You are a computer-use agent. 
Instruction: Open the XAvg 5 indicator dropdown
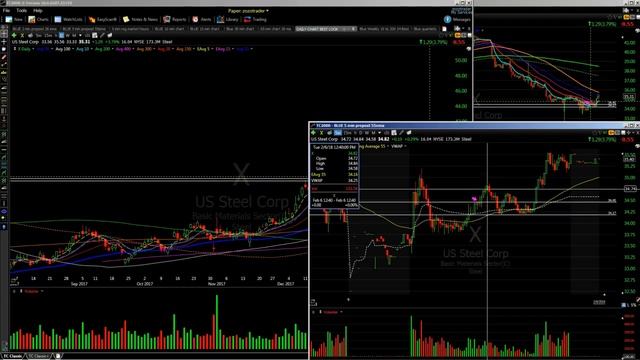click(x=205, y=49)
